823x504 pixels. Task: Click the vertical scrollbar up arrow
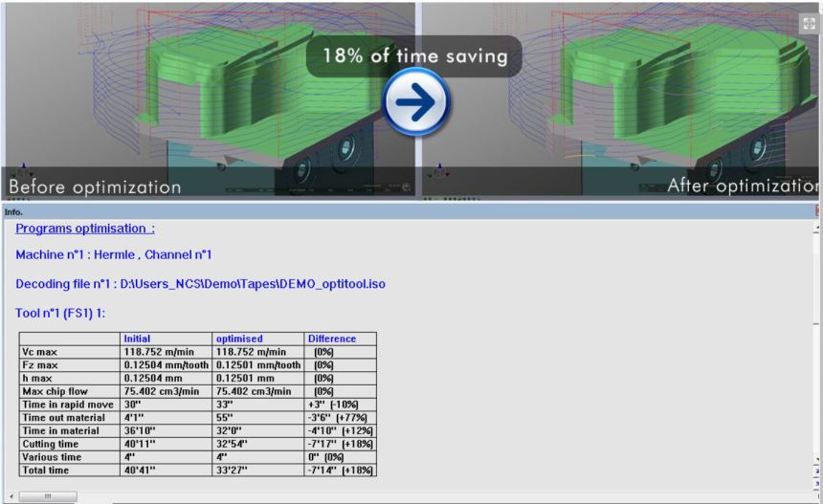pos(816,228)
